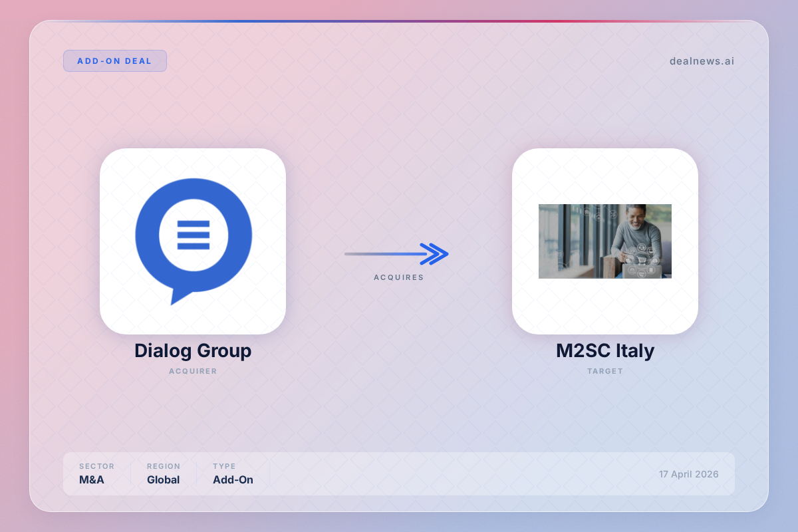Viewport: 798px width, 532px height.
Task: Click the TARGET label under M2SC Italy
Action: point(604,371)
